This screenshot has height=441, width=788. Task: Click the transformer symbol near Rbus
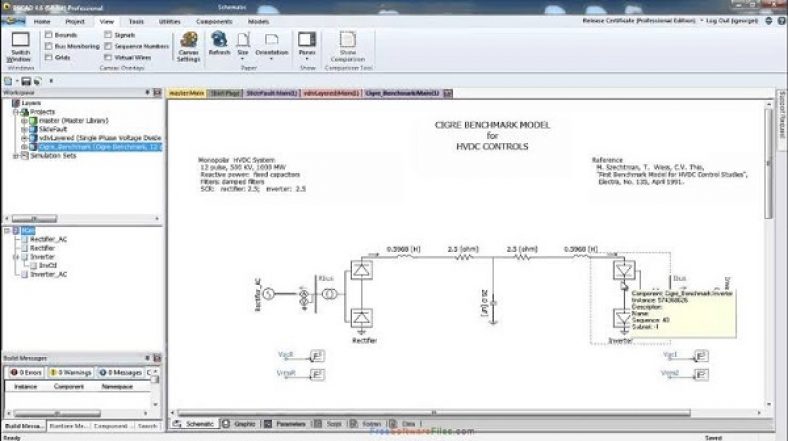(329, 294)
